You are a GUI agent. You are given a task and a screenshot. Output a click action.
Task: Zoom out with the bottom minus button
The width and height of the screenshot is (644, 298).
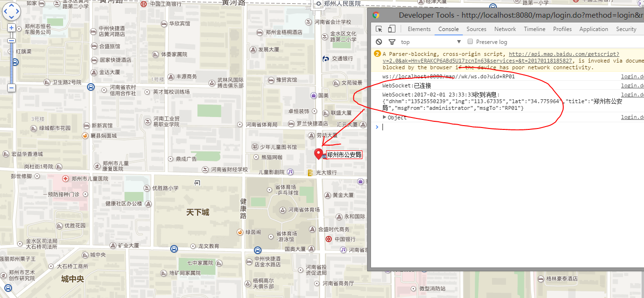(11, 88)
